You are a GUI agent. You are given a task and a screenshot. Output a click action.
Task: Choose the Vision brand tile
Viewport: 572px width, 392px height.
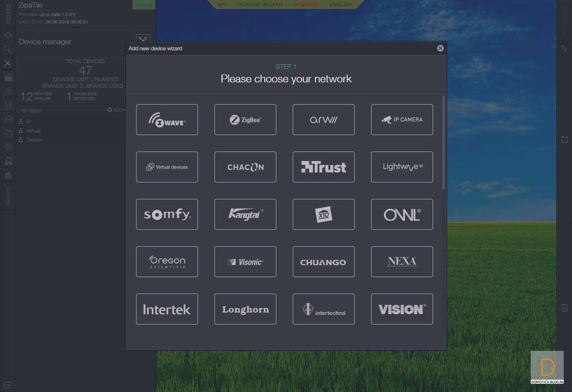coord(402,309)
